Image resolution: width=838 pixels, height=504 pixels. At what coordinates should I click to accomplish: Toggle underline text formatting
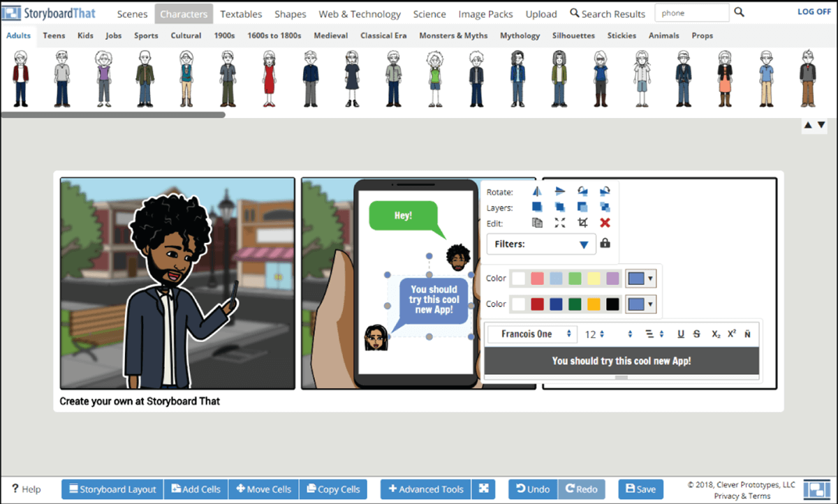(x=681, y=334)
